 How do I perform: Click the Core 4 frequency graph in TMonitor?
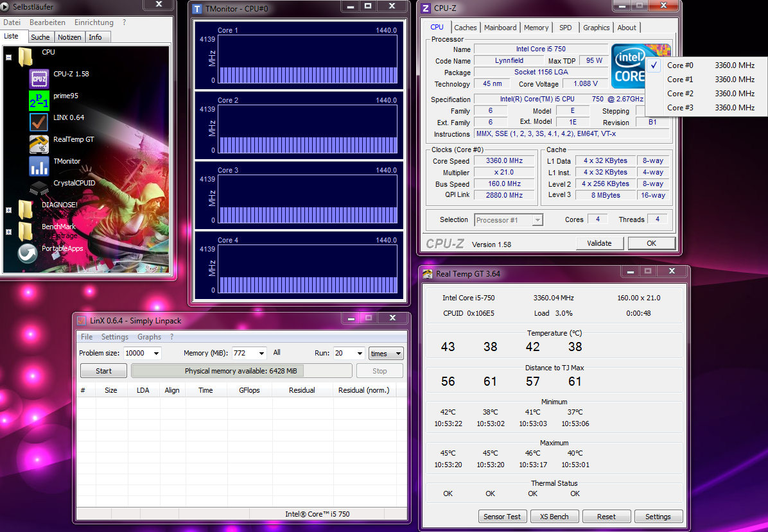point(308,269)
